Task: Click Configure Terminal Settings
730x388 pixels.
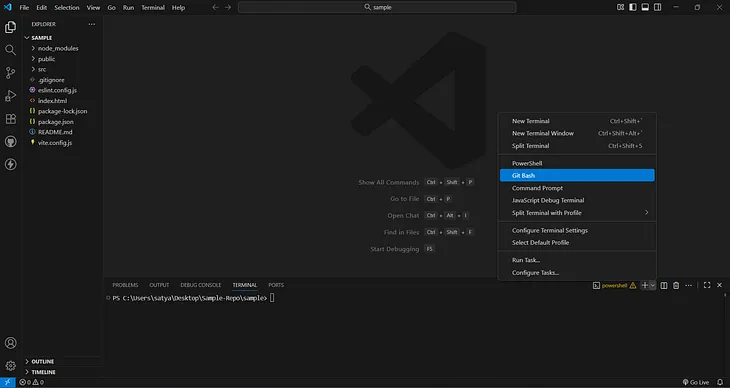Action: [x=577, y=231]
